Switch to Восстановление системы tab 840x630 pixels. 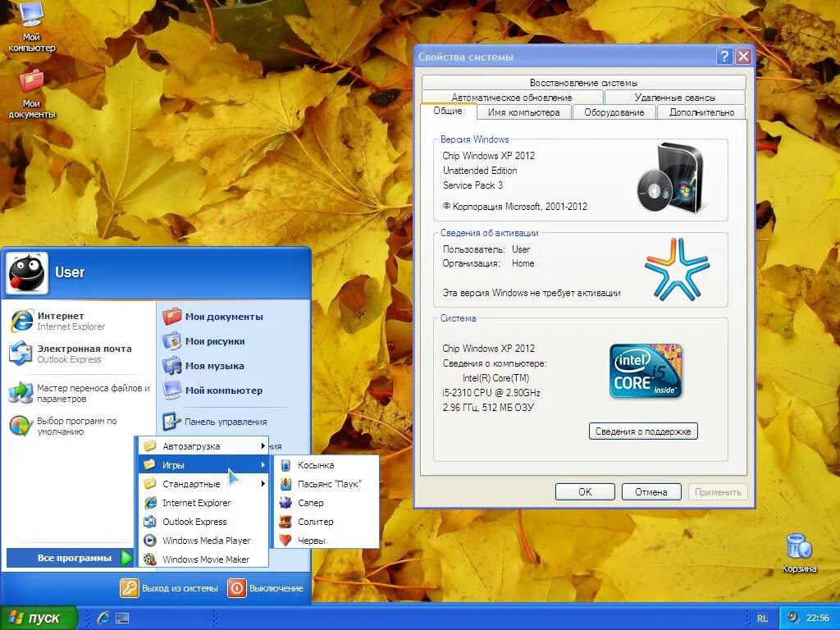tap(583, 83)
